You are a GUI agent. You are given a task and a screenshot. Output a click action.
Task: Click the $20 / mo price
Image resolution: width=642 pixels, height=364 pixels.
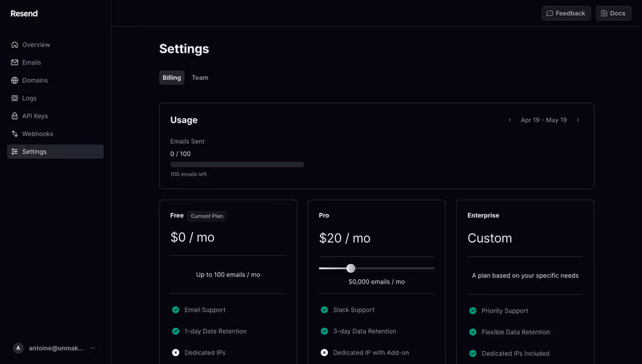(345, 239)
